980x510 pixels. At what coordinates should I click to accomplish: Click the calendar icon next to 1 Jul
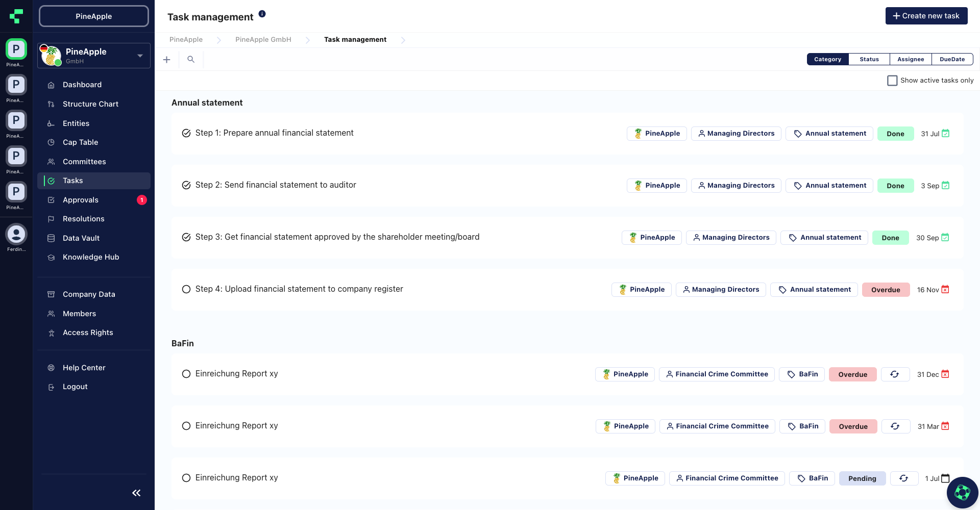tap(945, 478)
